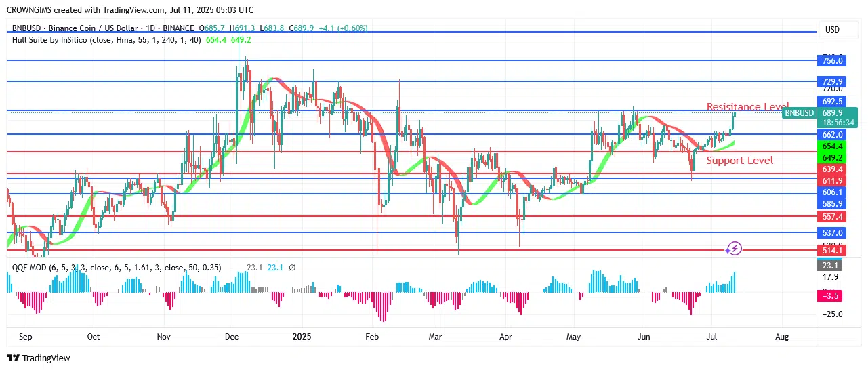This screenshot has width=868, height=370.
Task: Select the Resistance Level text annotation
Action: point(747,107)
